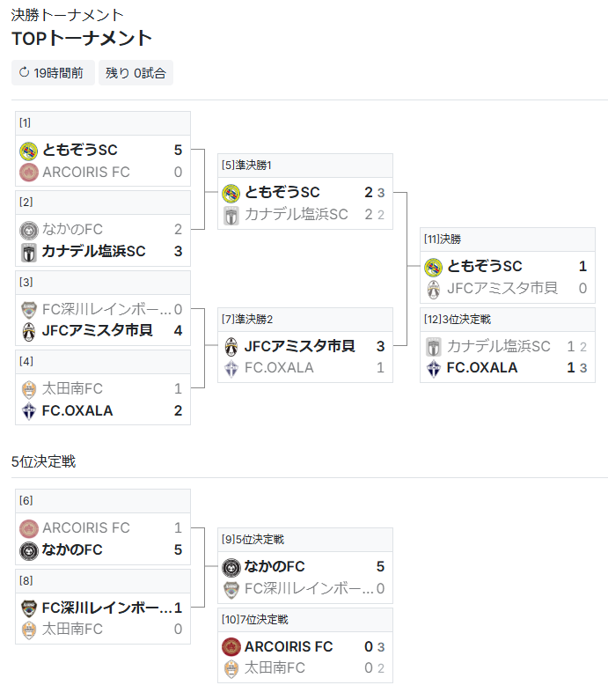Click ARCOIRIS FC logo in 7位決定戦
The width and height of the screenshot is (608, 700).
pyautogui.click(x=231, y=647)
